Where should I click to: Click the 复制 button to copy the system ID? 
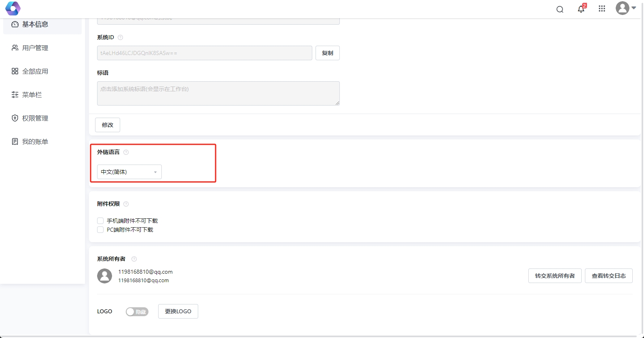[327, 53]
